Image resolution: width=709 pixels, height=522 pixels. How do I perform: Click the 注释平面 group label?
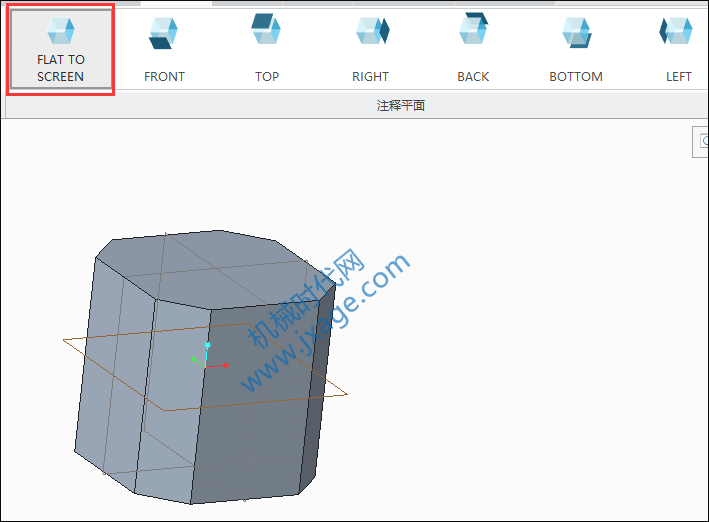tap(401, 106)
